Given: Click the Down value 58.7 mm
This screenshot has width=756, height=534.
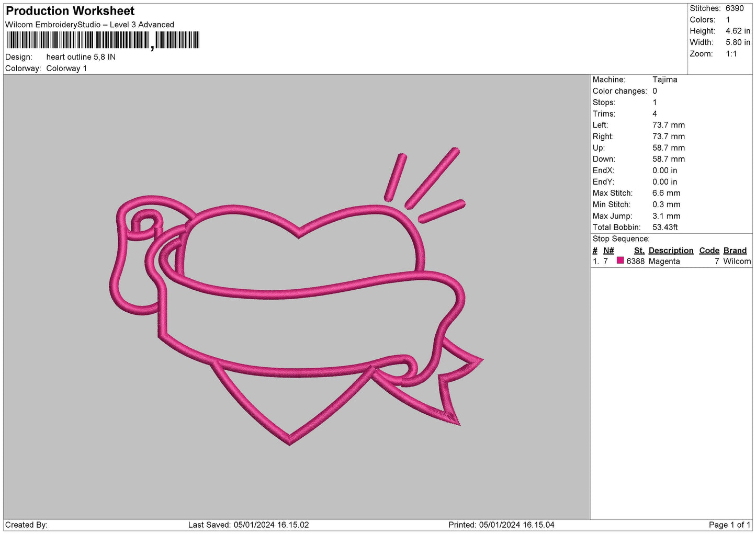Looking at the screenshot, I should (669, 159).
